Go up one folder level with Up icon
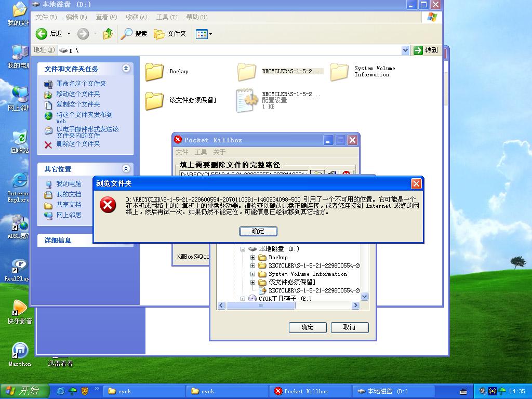532x399 pixels. (x=108, y=34)
